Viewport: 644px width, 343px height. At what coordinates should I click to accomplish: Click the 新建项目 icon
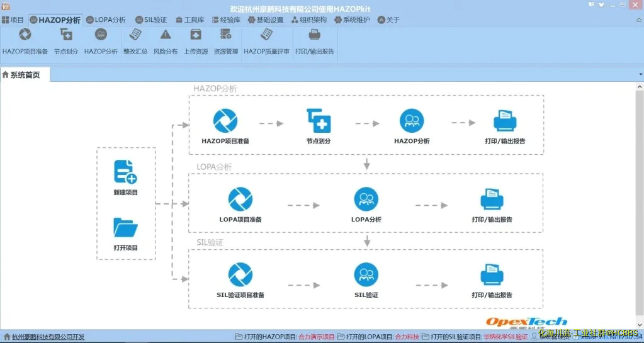[125, 172]
